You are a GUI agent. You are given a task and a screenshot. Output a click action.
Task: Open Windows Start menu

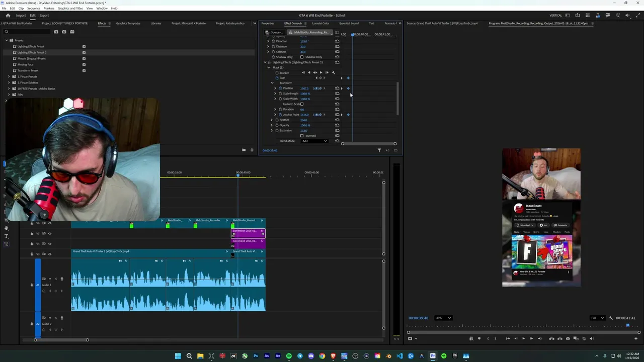click(x=178, y=356)
